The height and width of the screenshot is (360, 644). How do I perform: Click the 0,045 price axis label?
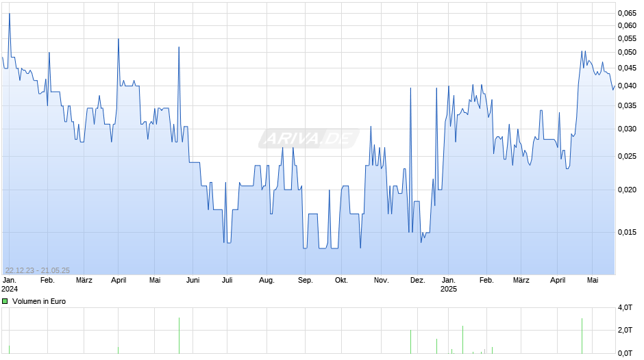coord(627,68)
